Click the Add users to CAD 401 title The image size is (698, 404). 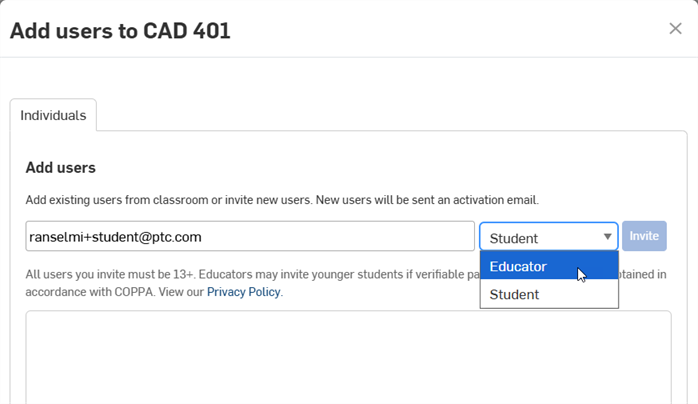[x=120, y=31]
